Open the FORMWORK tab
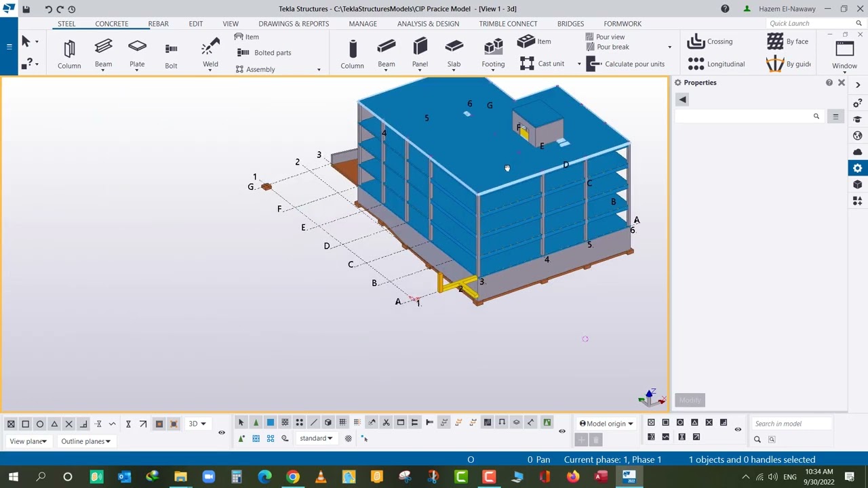The width and height of the screenshot is (868, 488). click(623, 24)
